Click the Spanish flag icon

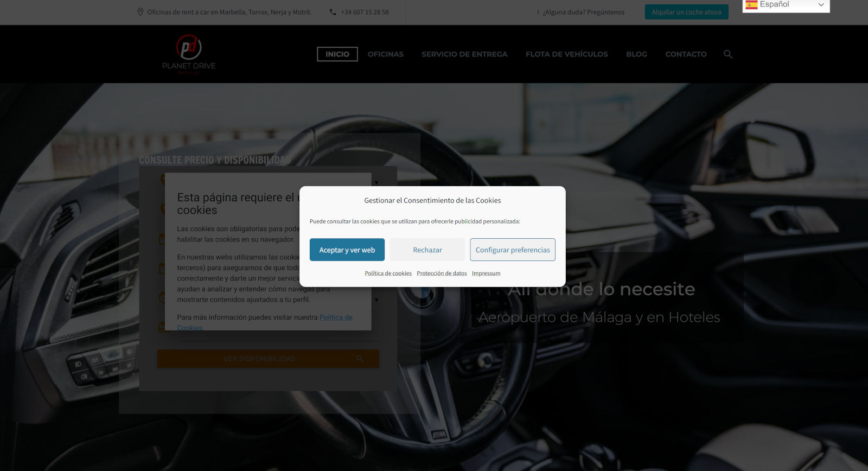pos(751,5)
